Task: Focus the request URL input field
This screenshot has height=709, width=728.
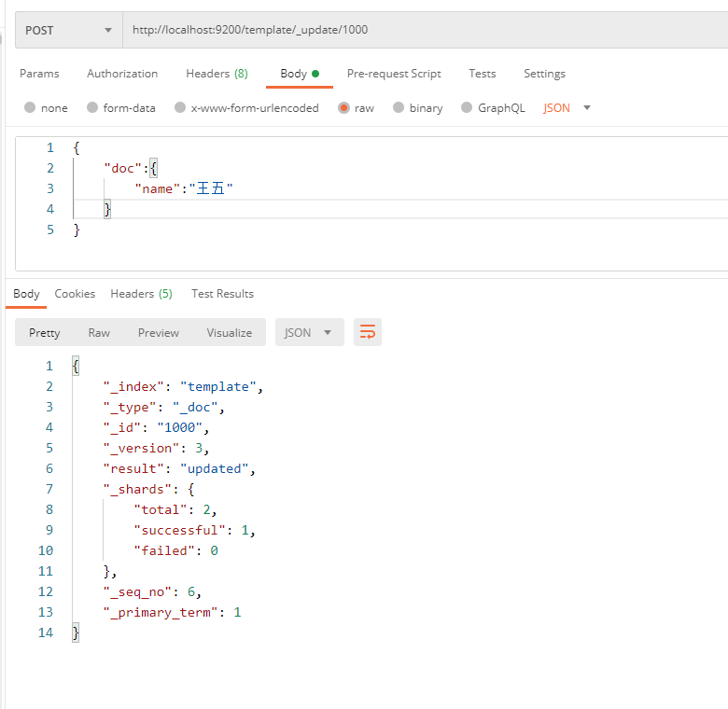Action: [425, 30]
